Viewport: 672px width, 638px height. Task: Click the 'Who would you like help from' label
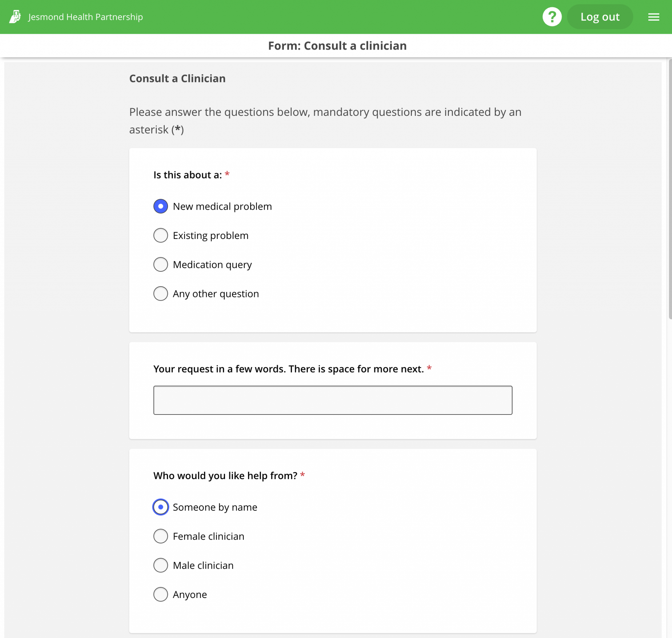point(225,476)
